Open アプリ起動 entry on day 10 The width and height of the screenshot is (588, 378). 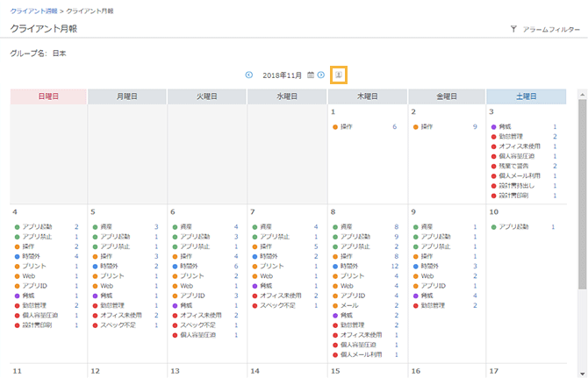(x=514, y=227)
